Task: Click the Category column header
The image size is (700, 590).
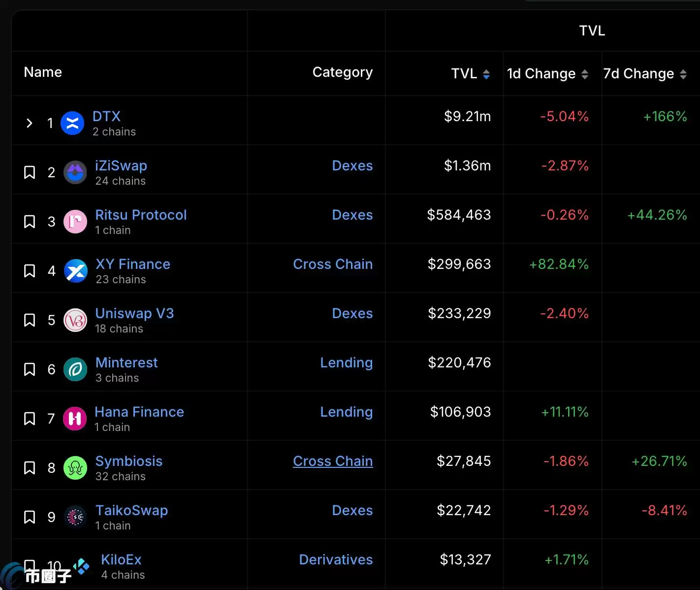Action: 342,72
